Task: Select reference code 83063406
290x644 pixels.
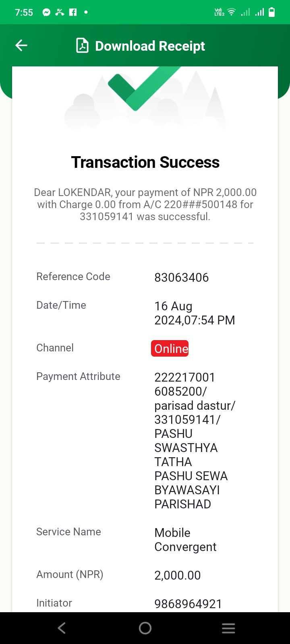Action: click(182, 277)
